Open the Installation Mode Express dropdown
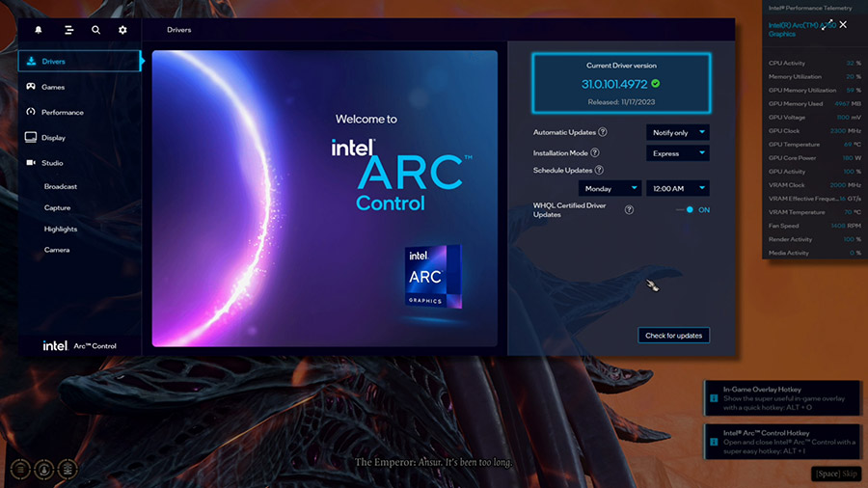This screenshot has width=868, height=488. pyautogui.click(x=678, y=153)
